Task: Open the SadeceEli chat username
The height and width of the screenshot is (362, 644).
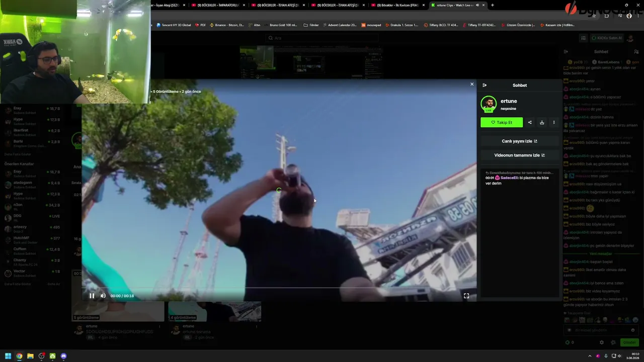Action: [x=509, y=177]
